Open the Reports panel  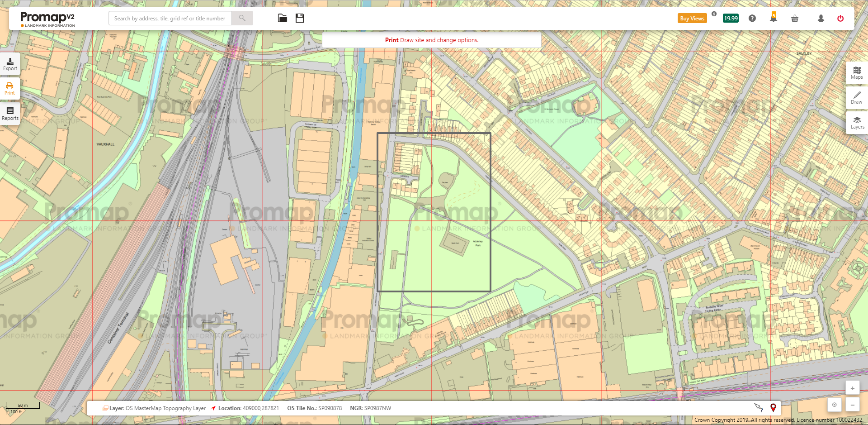click(10, 114)
